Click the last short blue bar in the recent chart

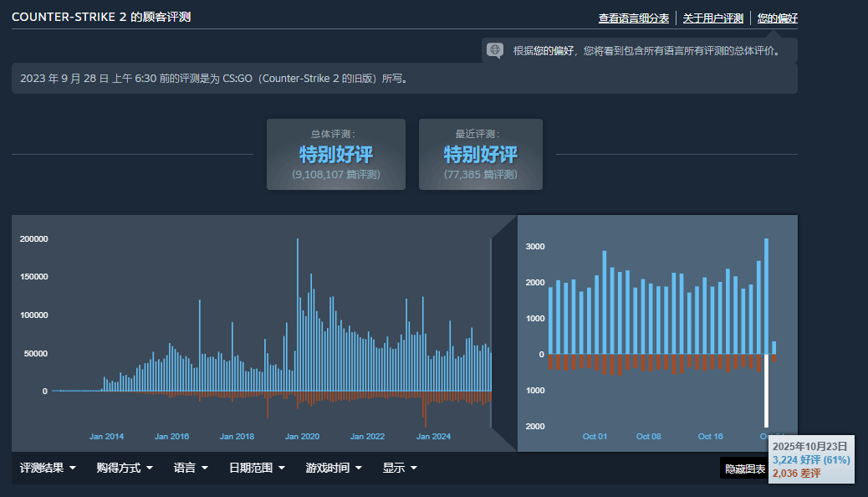(x=774, y=347)
